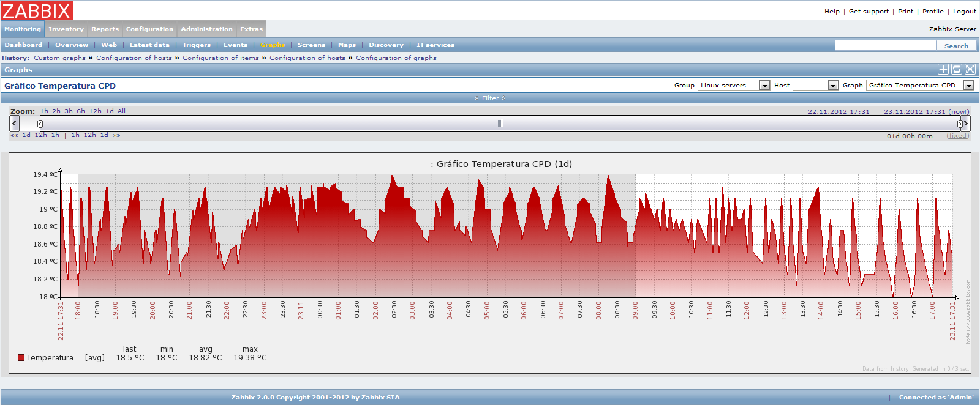Go to Overview submenu
This screenshot has width=980, height=405.
[72, 45]
